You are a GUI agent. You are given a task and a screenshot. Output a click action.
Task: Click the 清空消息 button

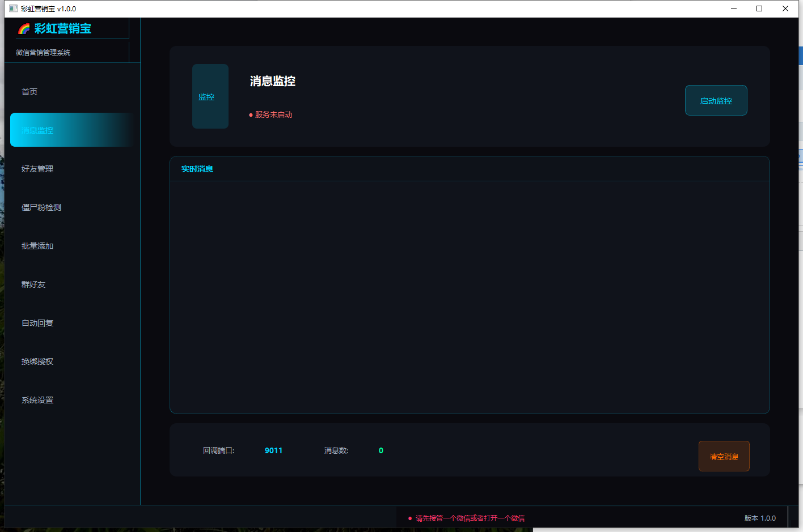[x=724, y=456]
